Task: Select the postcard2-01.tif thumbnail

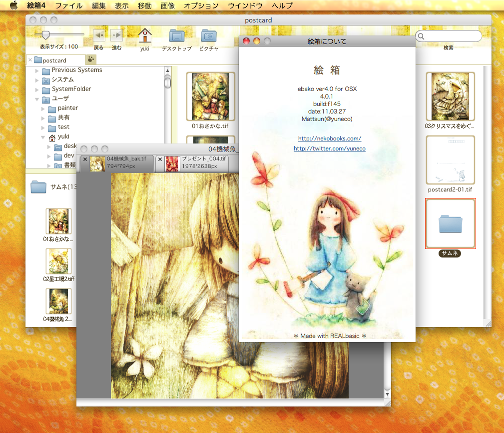Action: pos(451,160)
